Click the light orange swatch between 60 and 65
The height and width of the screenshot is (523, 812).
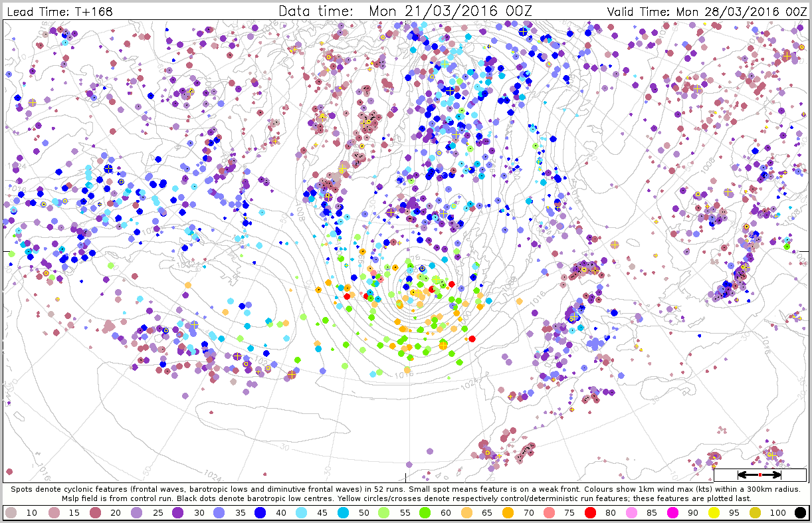(467, 513)
